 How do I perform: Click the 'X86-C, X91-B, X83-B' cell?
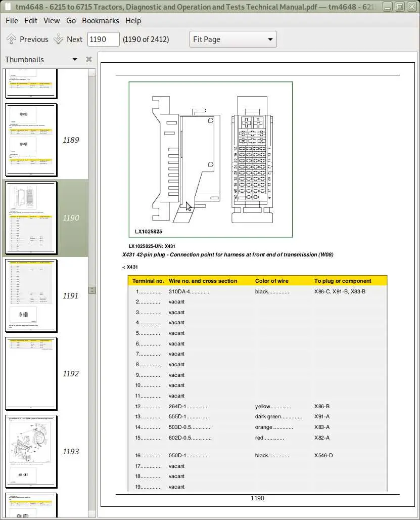coord(340,291)
